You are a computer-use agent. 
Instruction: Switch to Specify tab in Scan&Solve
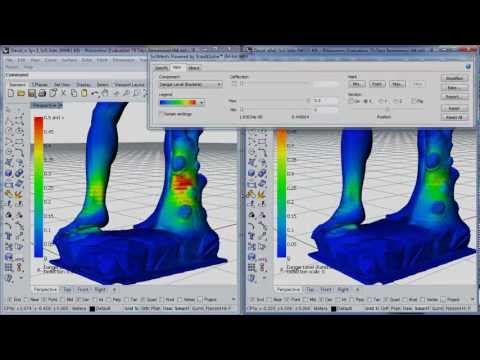161,68
